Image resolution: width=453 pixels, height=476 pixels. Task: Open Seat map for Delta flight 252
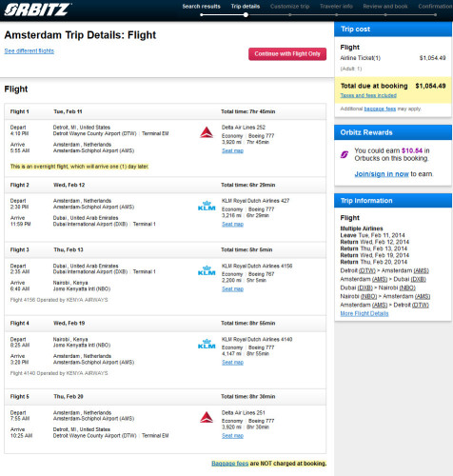[x=232, y=151]
